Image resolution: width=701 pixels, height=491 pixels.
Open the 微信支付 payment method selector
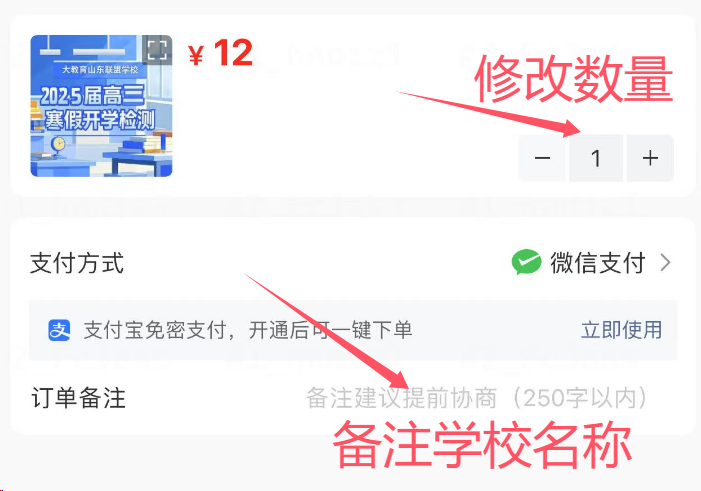591,262
